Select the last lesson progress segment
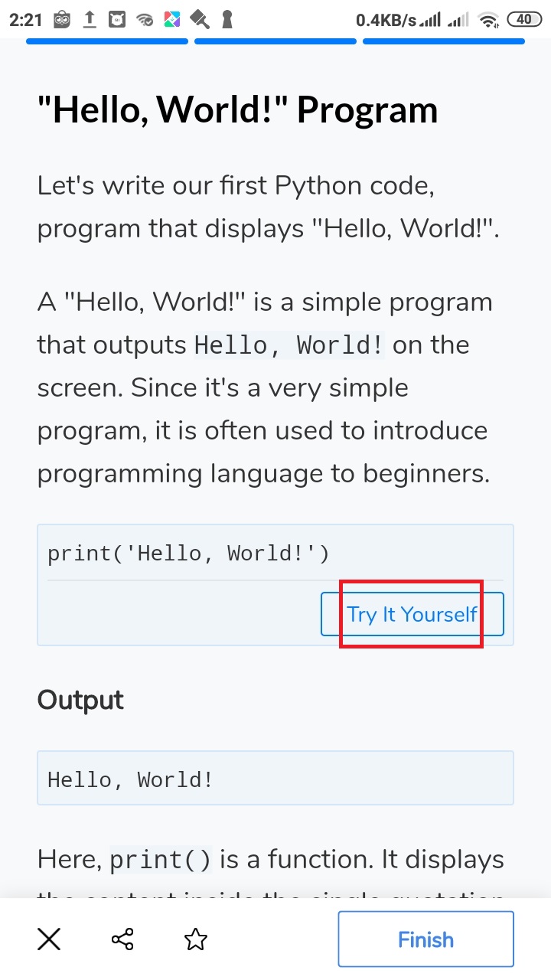This screenshot has width=551, height=980. click(x=443, y=44)
